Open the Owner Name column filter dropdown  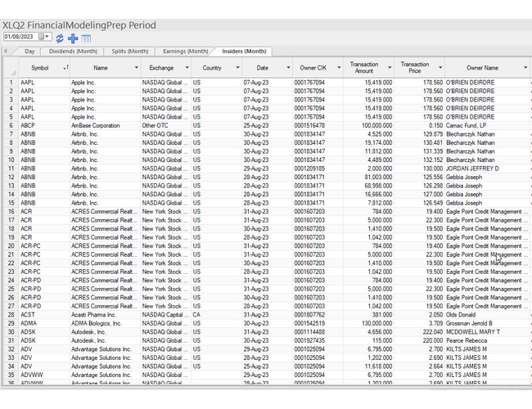(525, 68)
